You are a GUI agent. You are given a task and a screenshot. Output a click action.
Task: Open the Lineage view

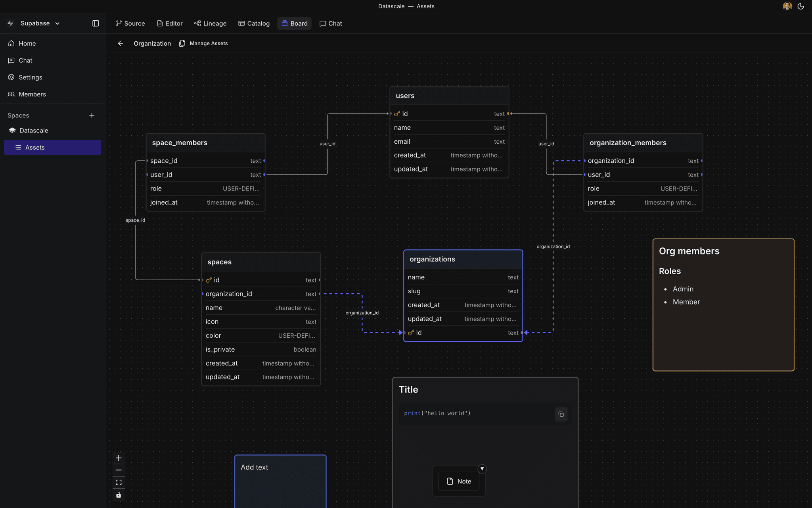197,23
